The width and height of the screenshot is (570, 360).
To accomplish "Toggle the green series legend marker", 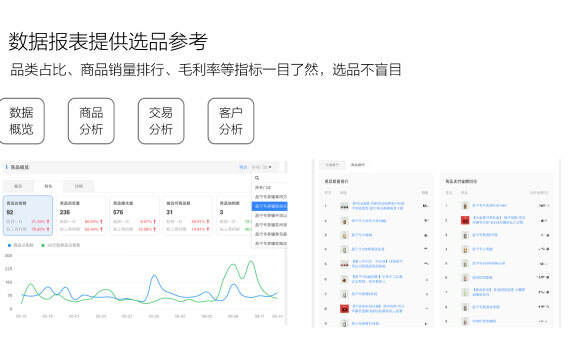I will 43,245.
